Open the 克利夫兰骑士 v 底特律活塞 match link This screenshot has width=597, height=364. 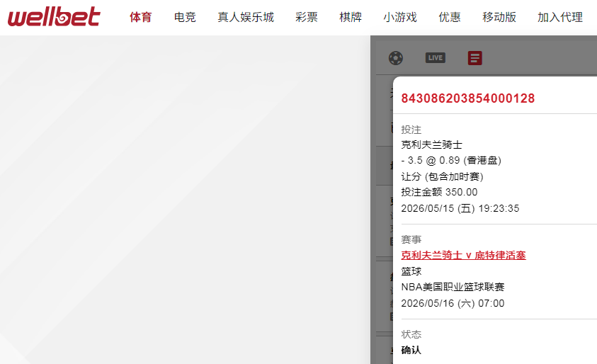coord(463,255)
